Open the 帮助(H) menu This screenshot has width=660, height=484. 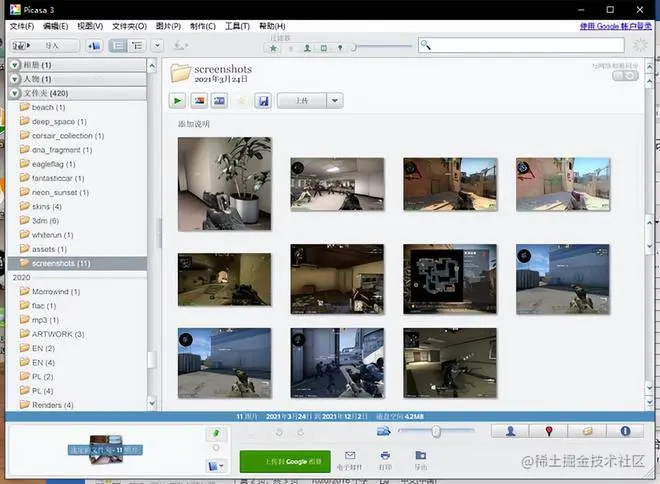[x=272, y=26]
